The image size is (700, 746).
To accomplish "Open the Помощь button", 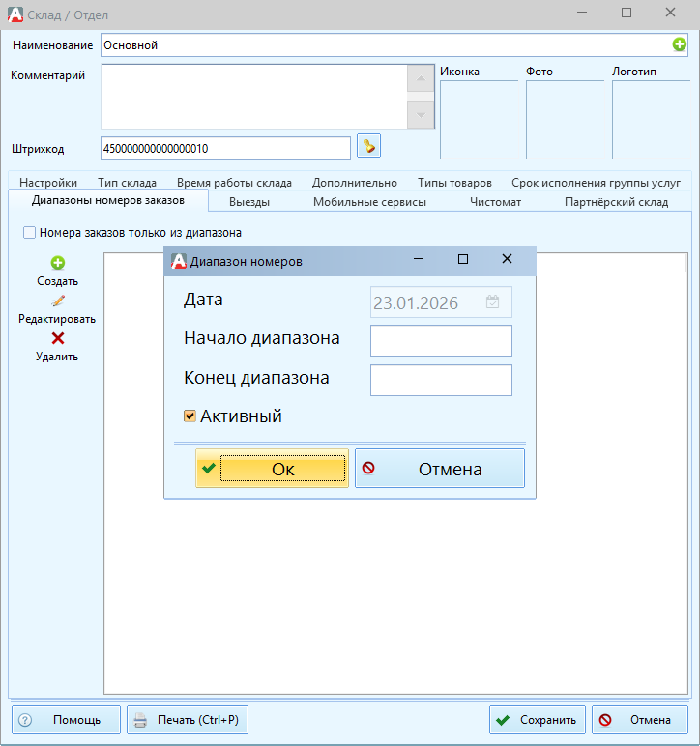I will pyautogui.click(x=66, y=720).
